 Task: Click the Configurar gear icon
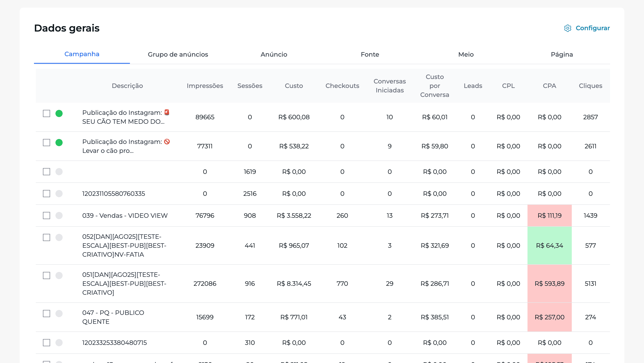pos(568,28)
